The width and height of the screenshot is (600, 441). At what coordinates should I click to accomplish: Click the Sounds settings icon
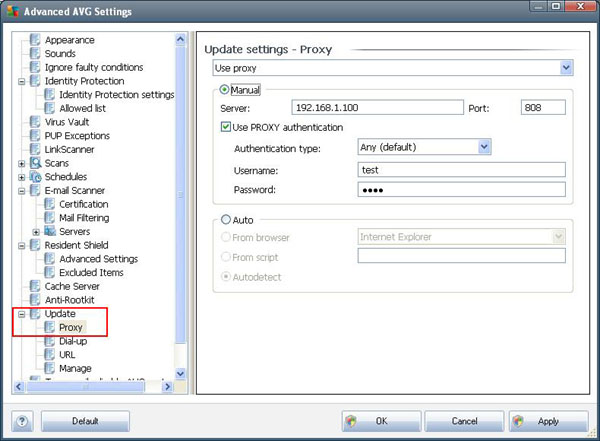point(35,53)
